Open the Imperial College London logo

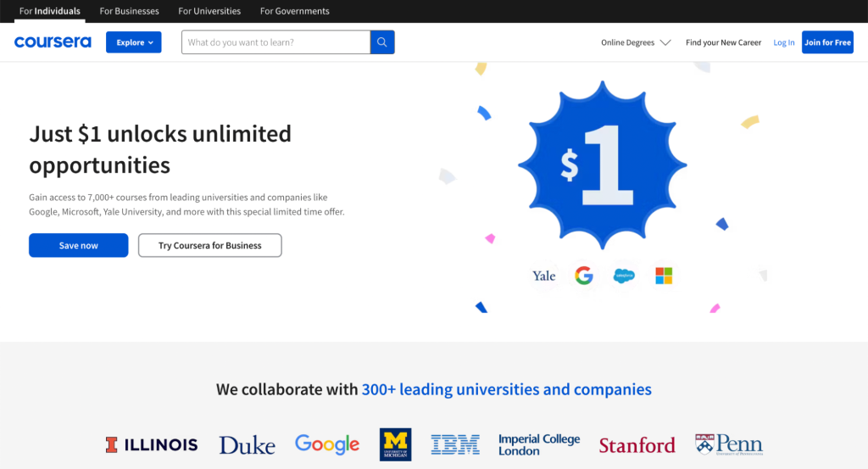coord(539,444)
